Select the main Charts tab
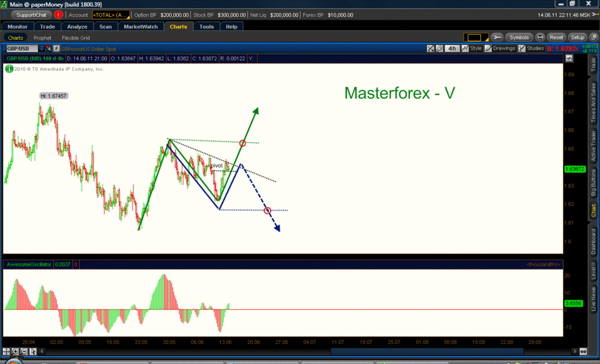 (178, 27)
